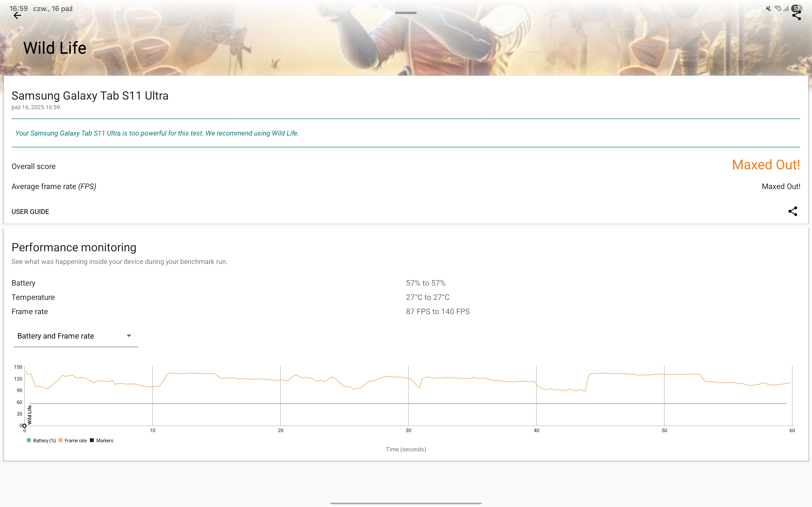Tap the muted sound status bar icon
This screenshot has width=812, height=507.
tap(768, 9)
